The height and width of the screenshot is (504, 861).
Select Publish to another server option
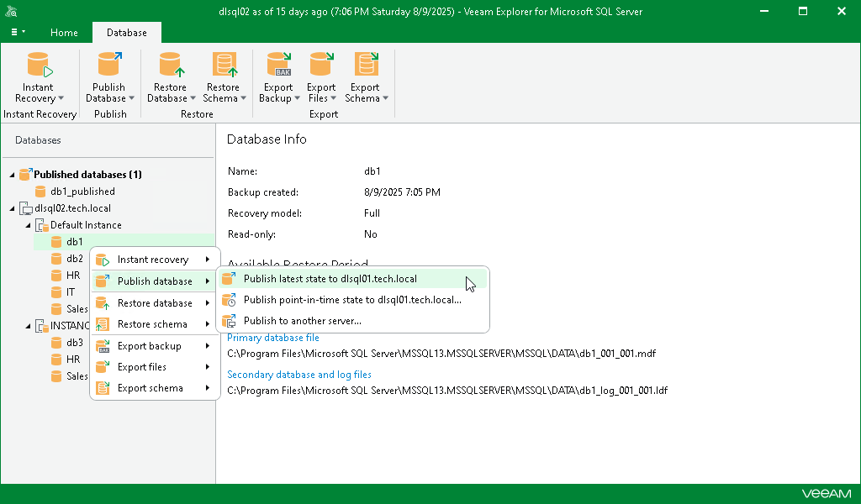coord(302,321)
